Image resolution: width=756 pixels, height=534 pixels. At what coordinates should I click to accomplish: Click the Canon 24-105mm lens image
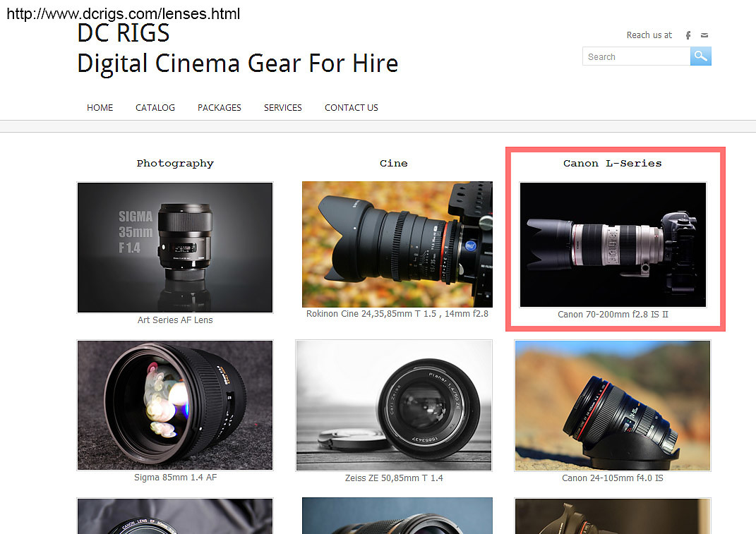click(613, 405)
